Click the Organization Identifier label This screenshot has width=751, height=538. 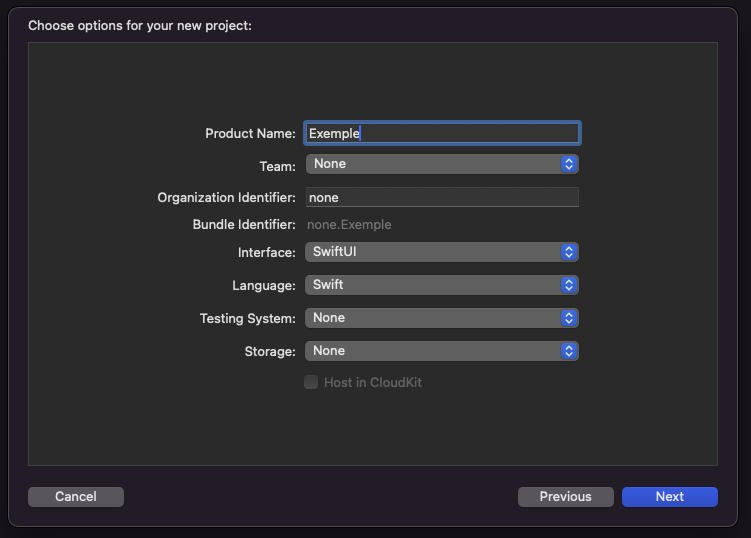pyautogui.click(x=227, y=198)
